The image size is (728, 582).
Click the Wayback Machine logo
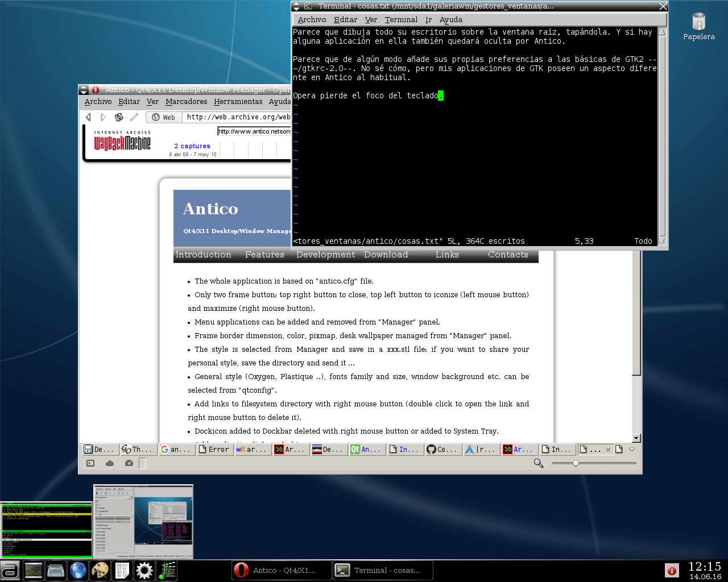(122, 140)
